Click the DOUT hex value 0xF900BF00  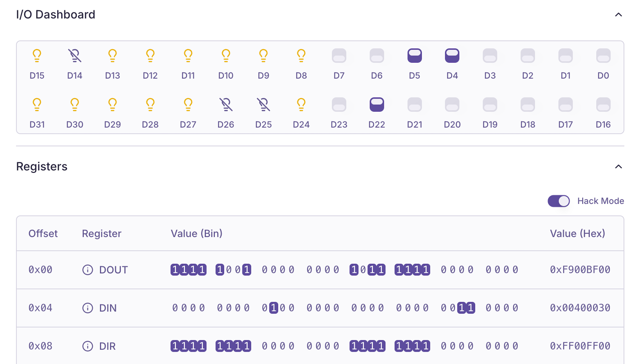tap(580, 270)
